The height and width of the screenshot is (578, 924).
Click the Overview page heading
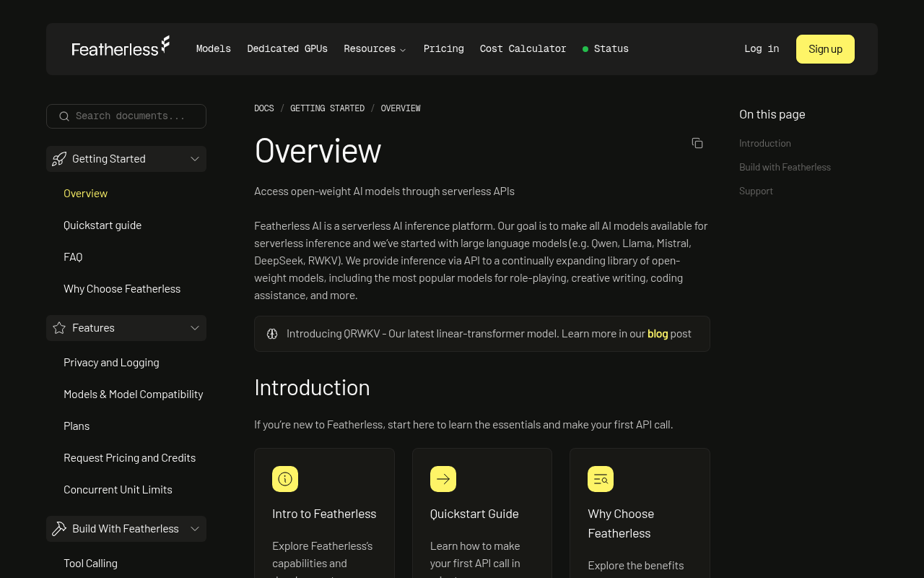point(318,151)
